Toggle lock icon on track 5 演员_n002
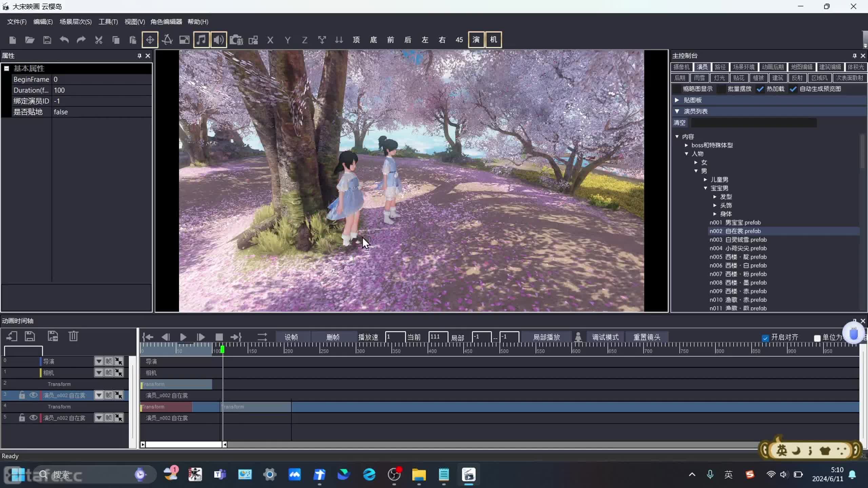 [22, 418]
